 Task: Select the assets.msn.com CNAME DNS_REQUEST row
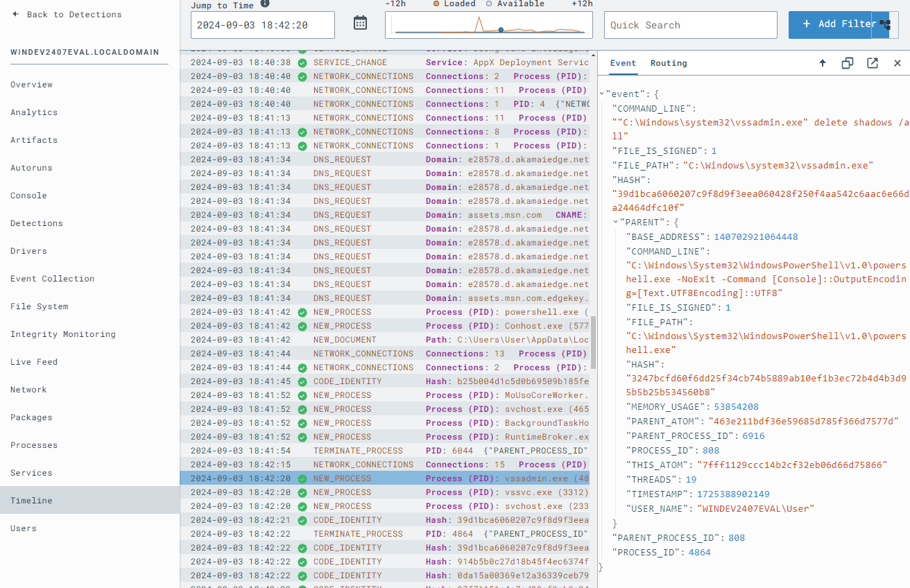[x=384, y=215]
